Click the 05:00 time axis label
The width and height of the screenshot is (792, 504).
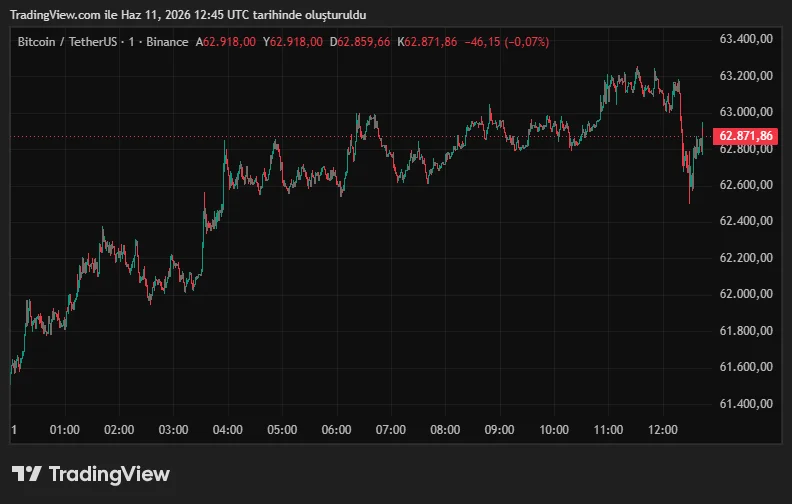coord(282,430)
